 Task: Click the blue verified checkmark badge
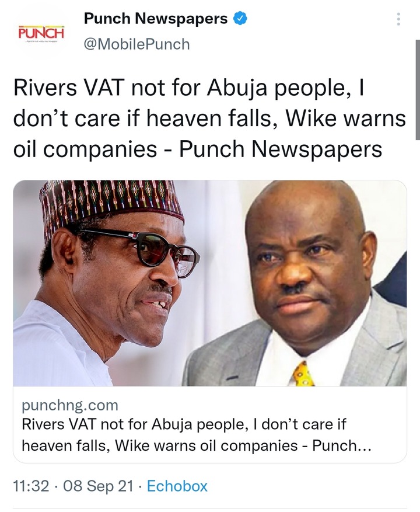240,19
